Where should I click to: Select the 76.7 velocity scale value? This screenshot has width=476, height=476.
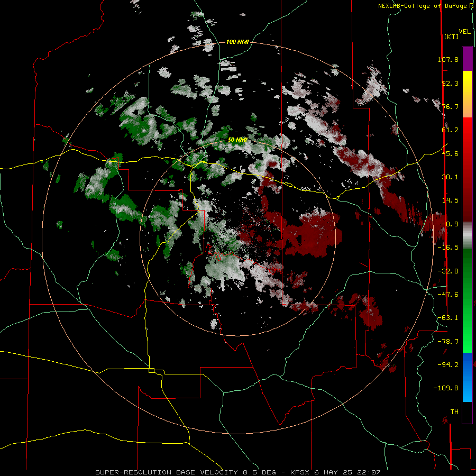(450, 106)
